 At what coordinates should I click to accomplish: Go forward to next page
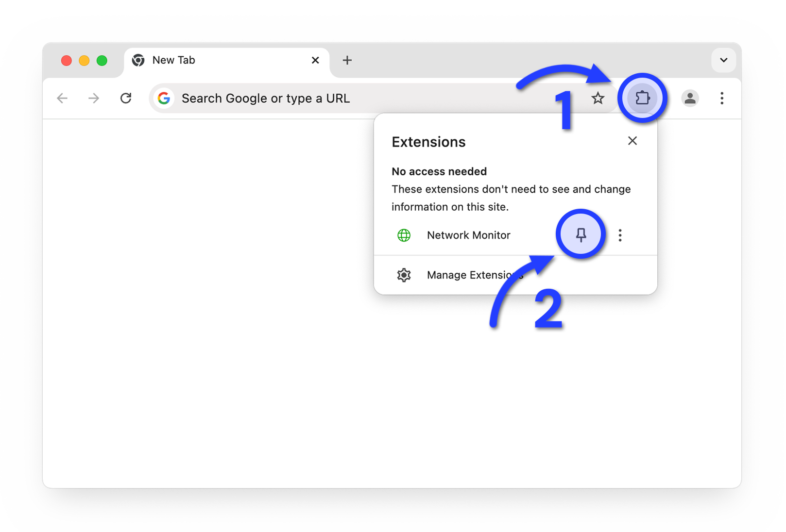point(94,99)
